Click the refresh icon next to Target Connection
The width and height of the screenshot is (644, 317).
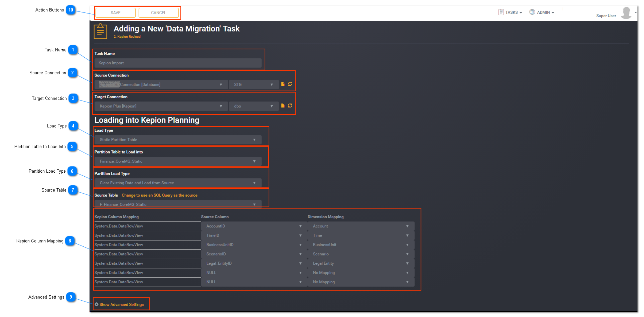[290, 106]
